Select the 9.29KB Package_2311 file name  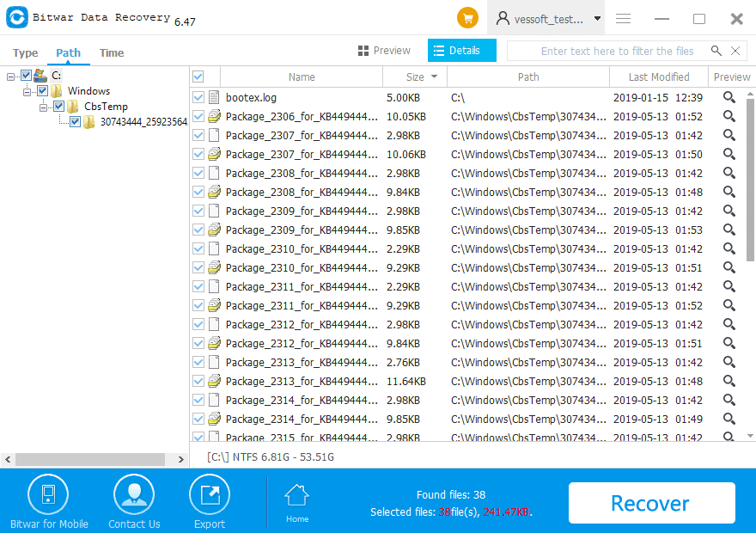point(302,306)
